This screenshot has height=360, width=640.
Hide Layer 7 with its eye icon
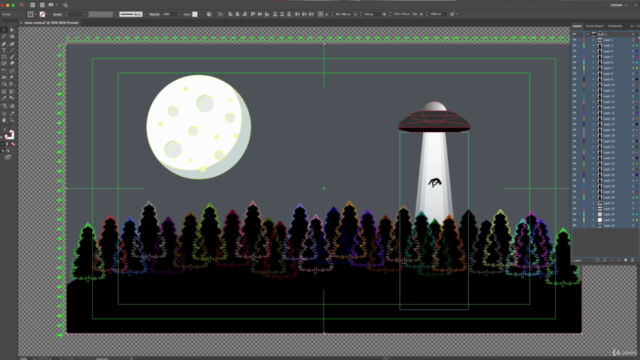(575, 68)
